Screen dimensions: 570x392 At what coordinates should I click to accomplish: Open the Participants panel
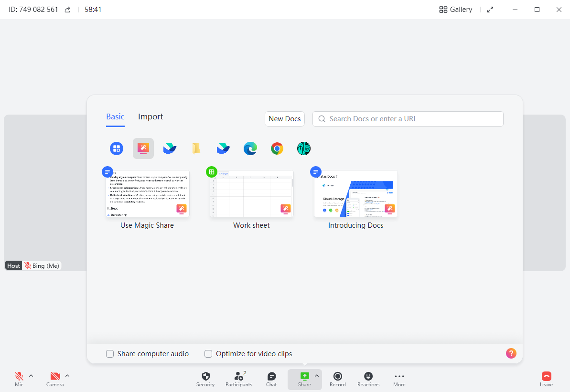(x=238, y=376)
